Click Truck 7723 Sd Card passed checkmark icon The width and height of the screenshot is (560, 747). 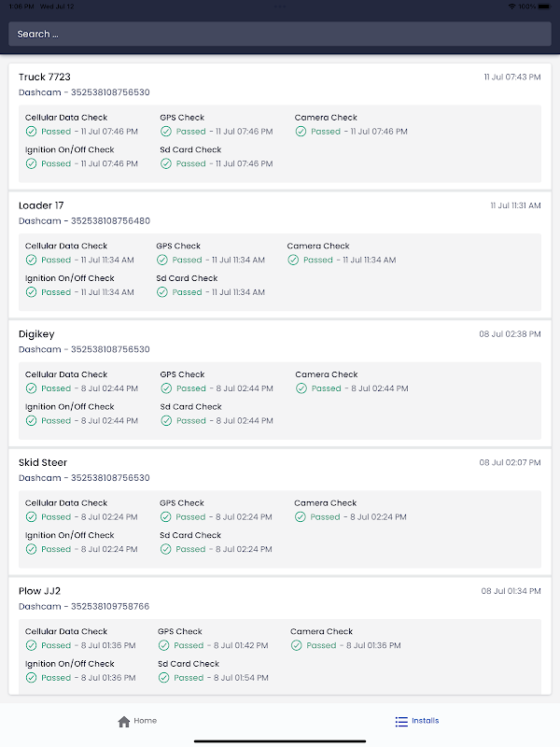point(165,163)
